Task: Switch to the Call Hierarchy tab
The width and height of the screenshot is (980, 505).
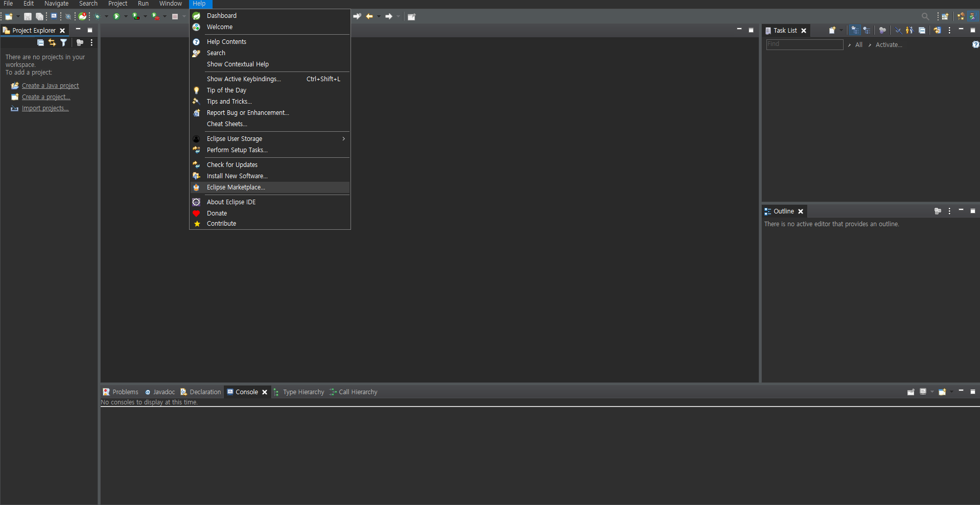Action: click(354, 392)
